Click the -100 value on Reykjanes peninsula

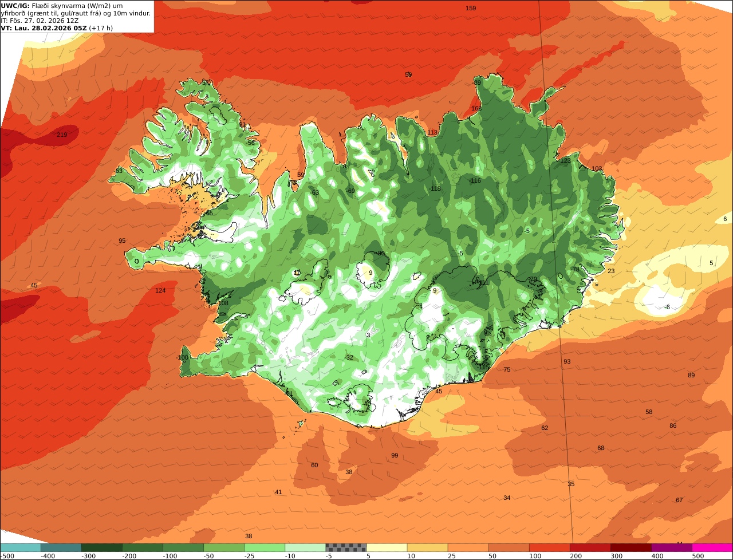(x=182, y=357)
